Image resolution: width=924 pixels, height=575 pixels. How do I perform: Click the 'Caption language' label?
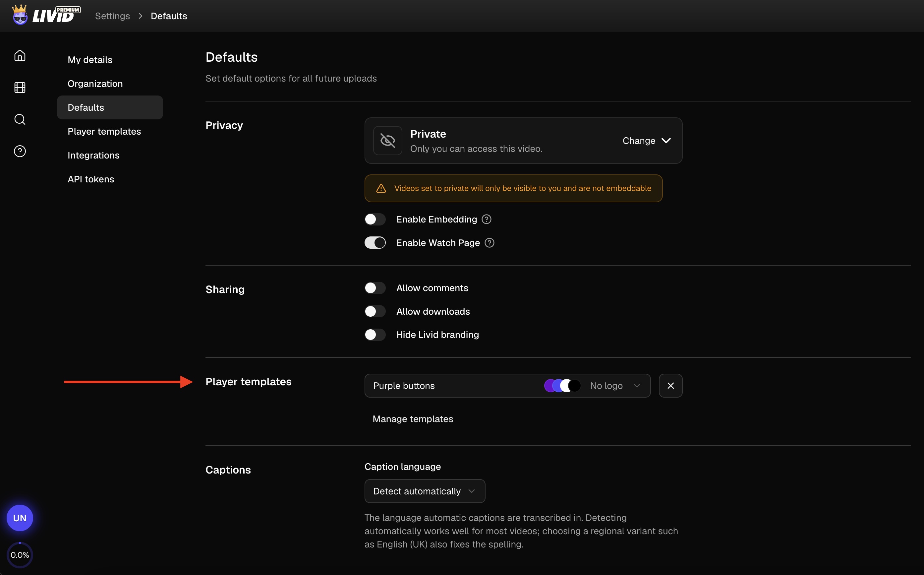tap(403, 467)
